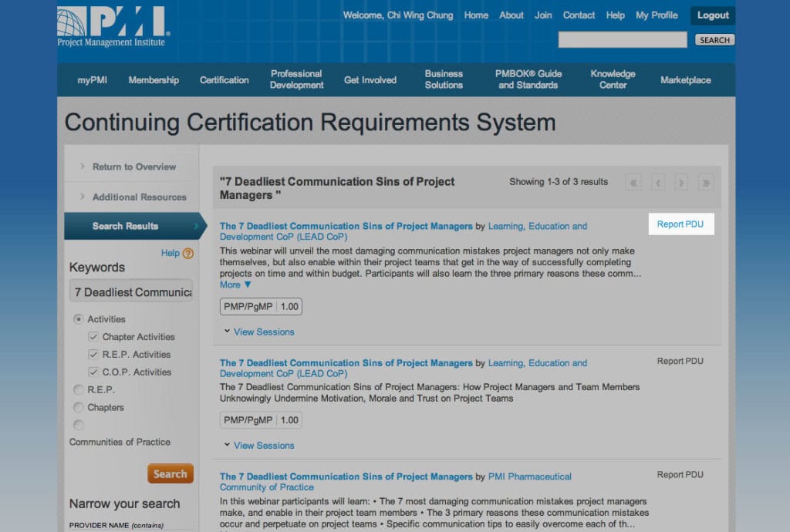Click the PMI globe logo
This screenshot has height=532, width=790.
pos(113,26)
